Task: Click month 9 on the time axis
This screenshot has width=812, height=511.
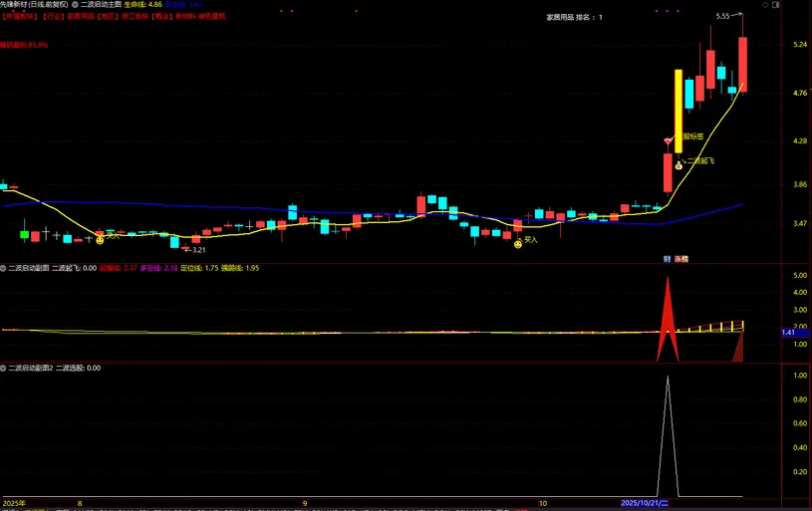Action: pyautogui.click(x=305, y=503)
